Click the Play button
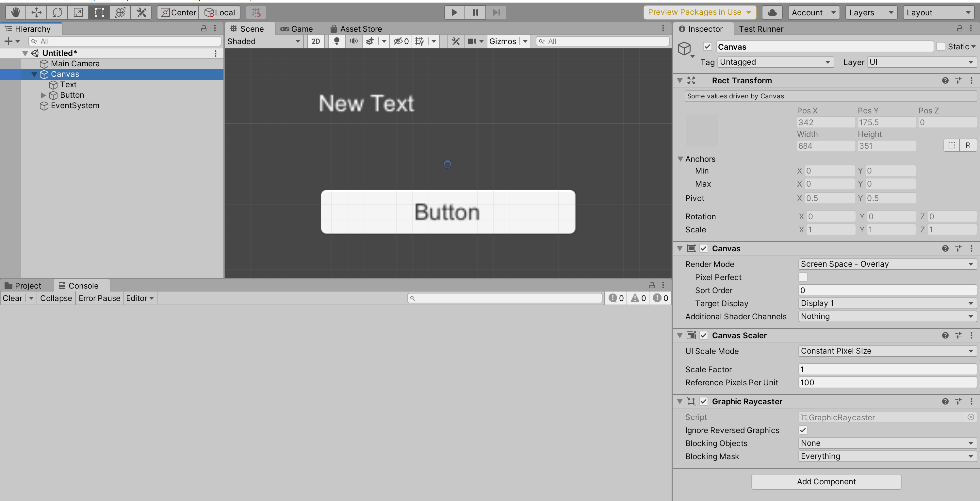This screenshot has width=980, height=501. point(454,12)
